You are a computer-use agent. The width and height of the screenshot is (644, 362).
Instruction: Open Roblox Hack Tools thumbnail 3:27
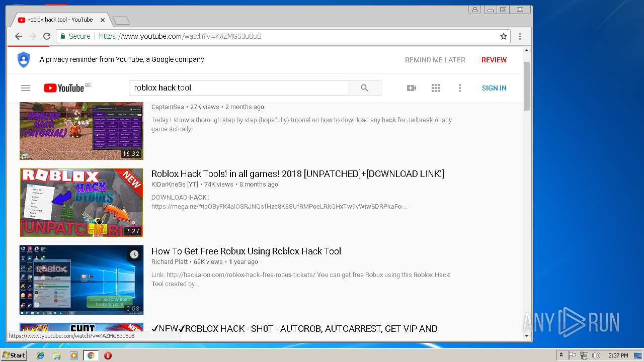pyautogui.click(x=82, y=203)
